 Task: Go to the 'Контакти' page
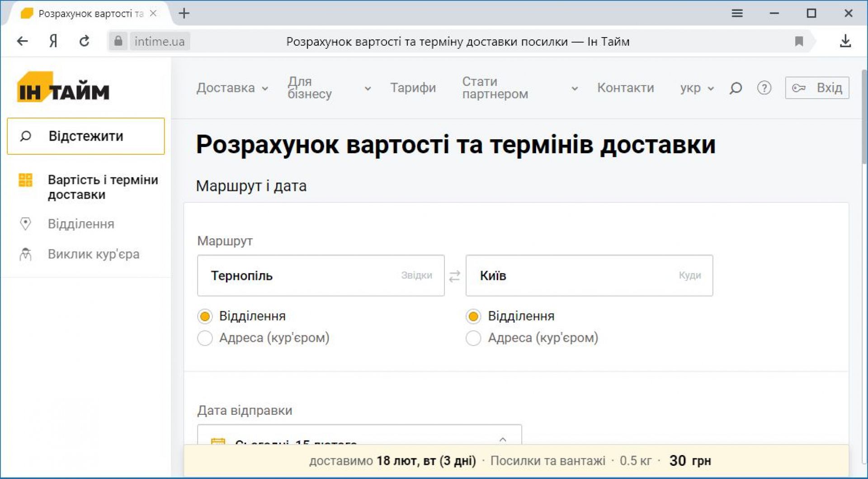tap(625, 88)
